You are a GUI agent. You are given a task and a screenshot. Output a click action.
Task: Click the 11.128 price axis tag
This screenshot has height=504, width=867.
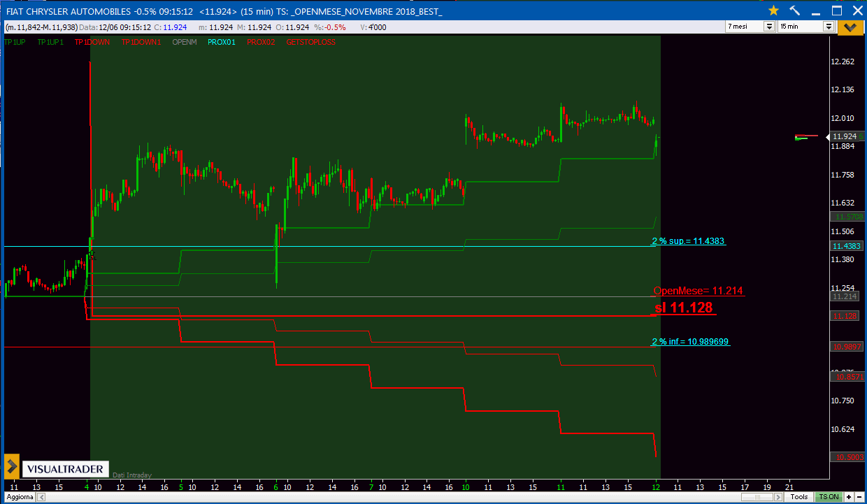coord(844,316)
